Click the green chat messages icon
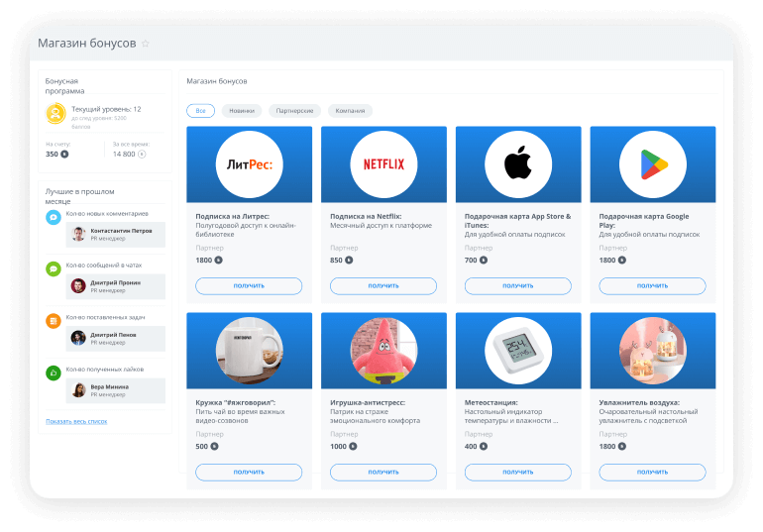 [x=54, y=268]
